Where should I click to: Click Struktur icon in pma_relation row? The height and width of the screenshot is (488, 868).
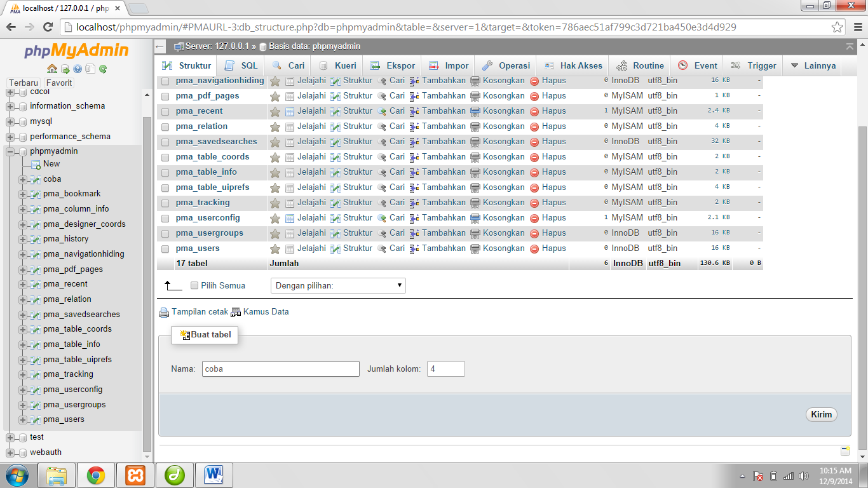pyautogui.click(x=336, y=126)
